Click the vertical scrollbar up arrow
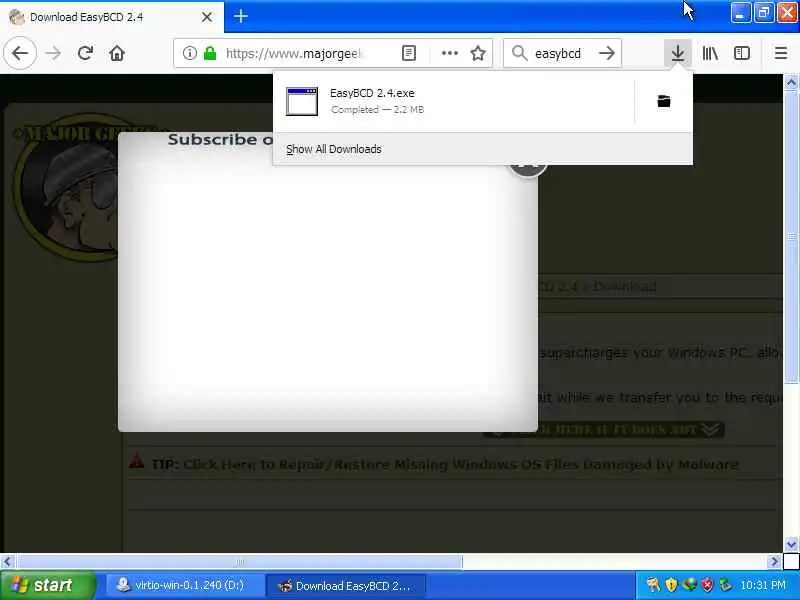Screen dimensions: 800x600 click(x=791, y=82)
